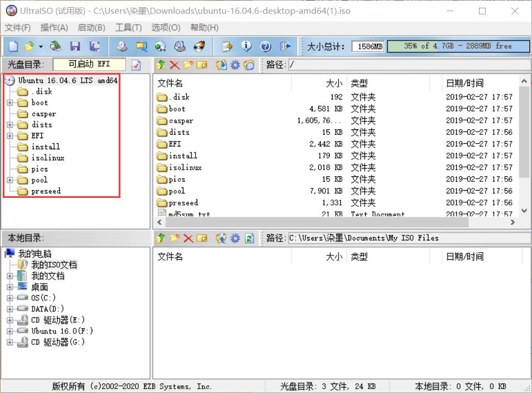Create a new folder in the image toolbar
Screen dimensions: 532x393
coord(188,65)
